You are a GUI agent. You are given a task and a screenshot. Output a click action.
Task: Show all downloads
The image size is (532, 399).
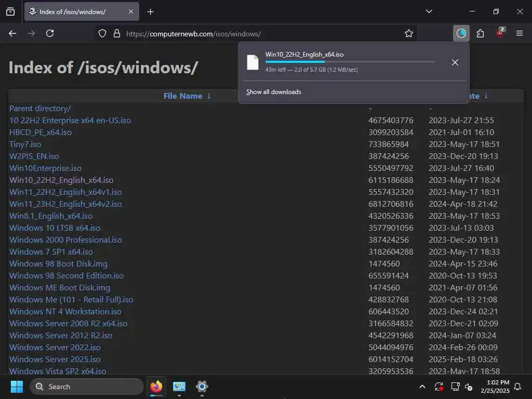click(x=273, y=92)
